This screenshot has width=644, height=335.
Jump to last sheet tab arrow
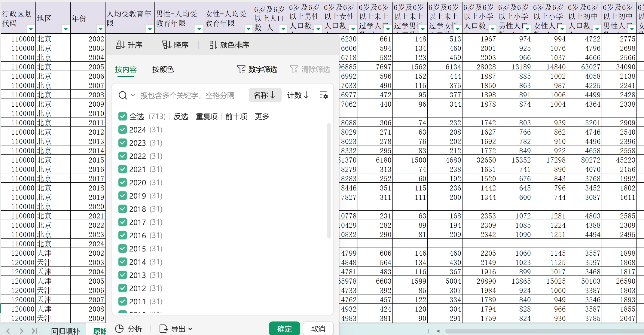[x=34, y=331]
